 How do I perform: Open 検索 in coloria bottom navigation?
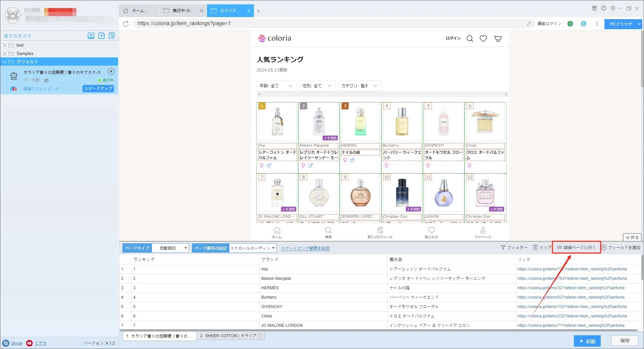point(328,232)
